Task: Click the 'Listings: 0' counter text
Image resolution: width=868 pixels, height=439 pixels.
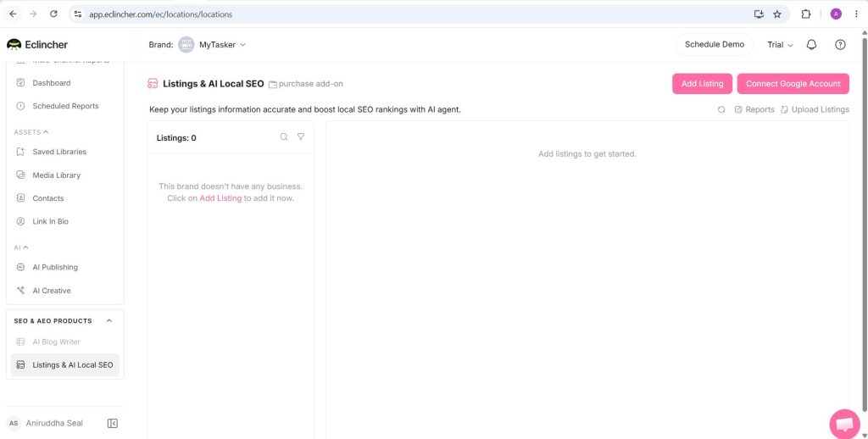Action: (176, 138)
